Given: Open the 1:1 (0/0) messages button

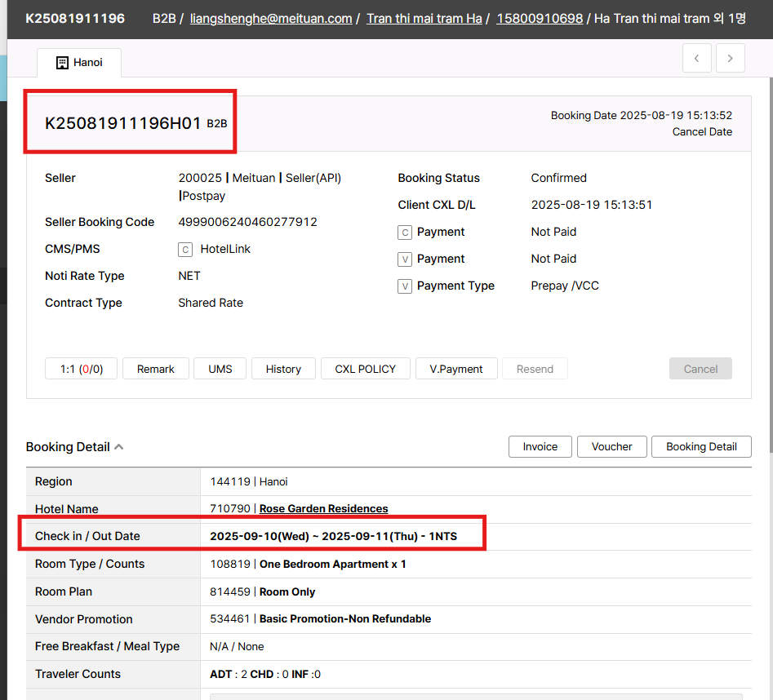Looking at the screenshot, I should point(81,369).
